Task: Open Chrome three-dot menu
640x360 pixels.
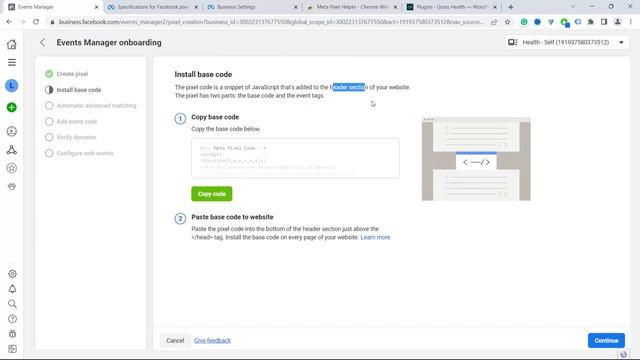Action: [x=631, y=22]
